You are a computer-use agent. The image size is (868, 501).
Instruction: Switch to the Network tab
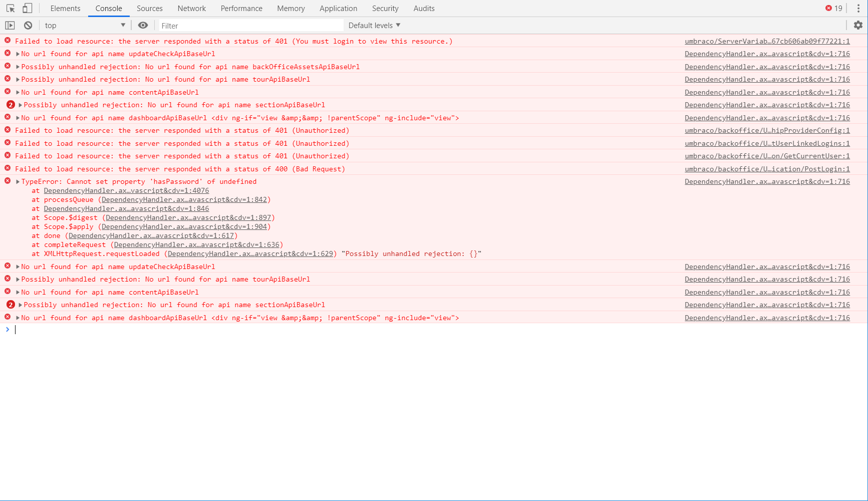(x=192, y=8)
